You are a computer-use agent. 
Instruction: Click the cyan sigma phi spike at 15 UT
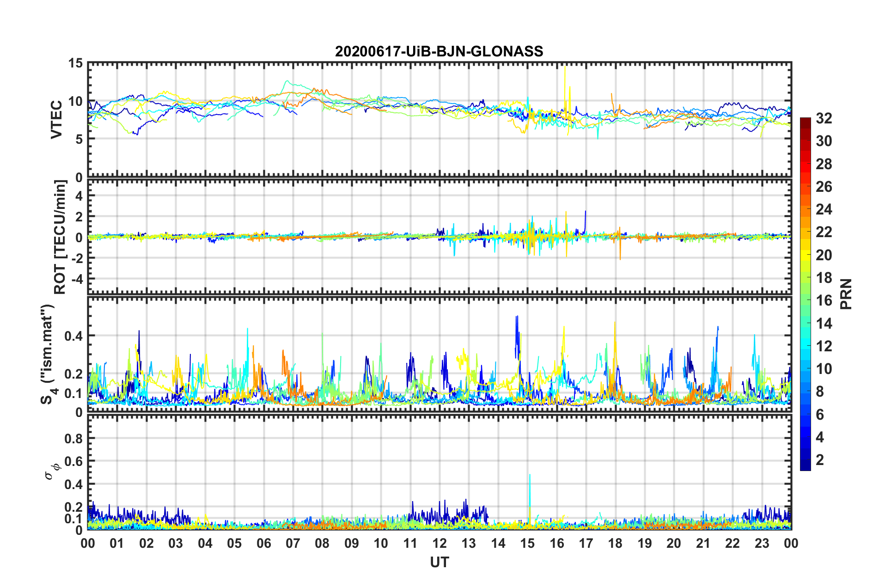point(530,498)
